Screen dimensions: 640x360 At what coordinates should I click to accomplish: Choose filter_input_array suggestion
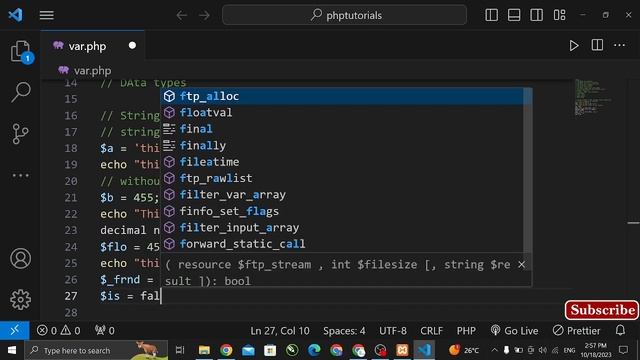pyautogui.click(x=342, y=227)
